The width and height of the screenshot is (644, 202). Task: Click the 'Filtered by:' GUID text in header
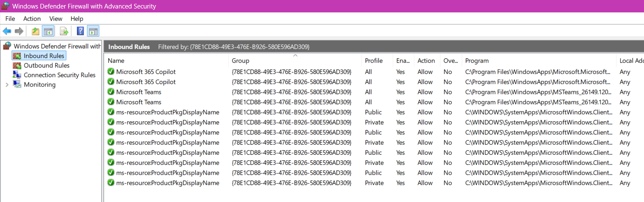coord(234,47)
